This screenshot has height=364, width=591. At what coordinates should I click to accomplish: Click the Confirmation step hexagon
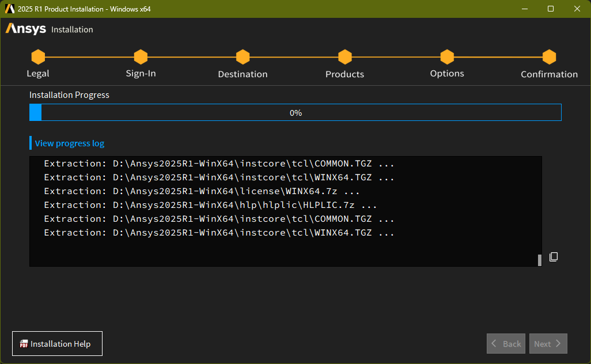click(549, 57)
